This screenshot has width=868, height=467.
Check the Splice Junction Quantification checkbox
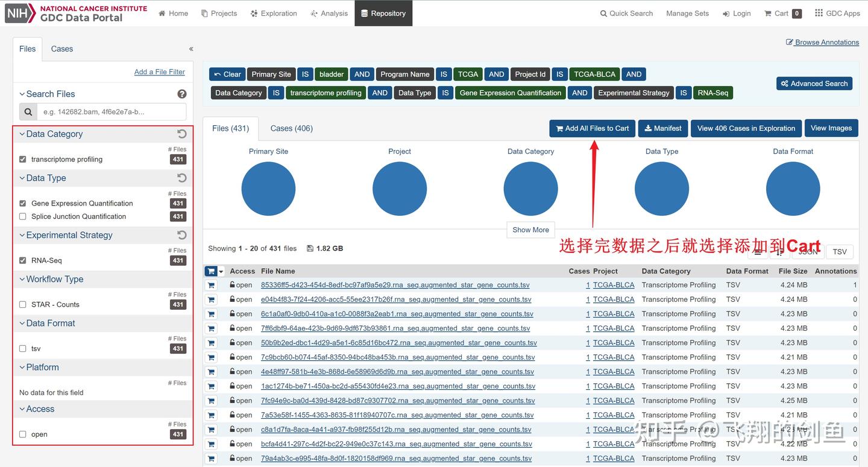pyautogui.click(x=23, y=216)
